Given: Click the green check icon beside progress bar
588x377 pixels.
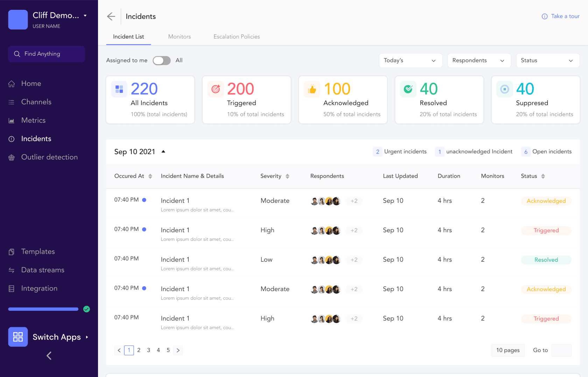Looking at the screenshot, I should click(x=86, y=309).
